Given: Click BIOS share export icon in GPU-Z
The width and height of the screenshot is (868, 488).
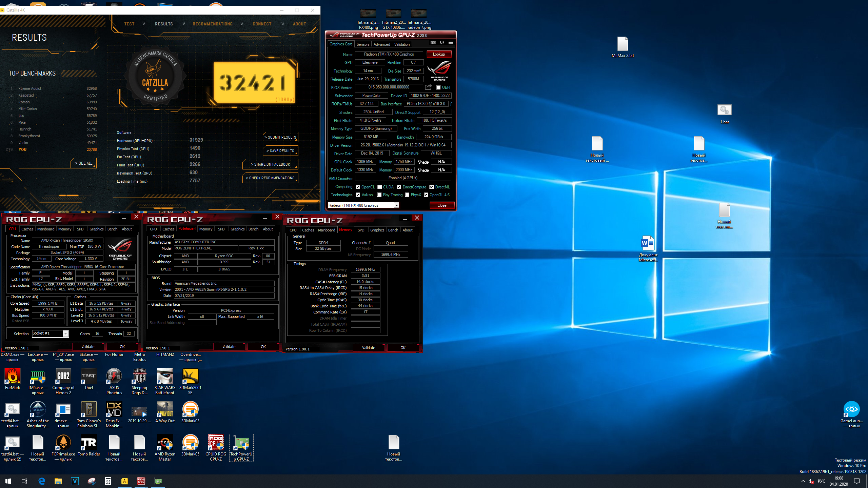Looking at the screenshot, I should click(428, 87).
